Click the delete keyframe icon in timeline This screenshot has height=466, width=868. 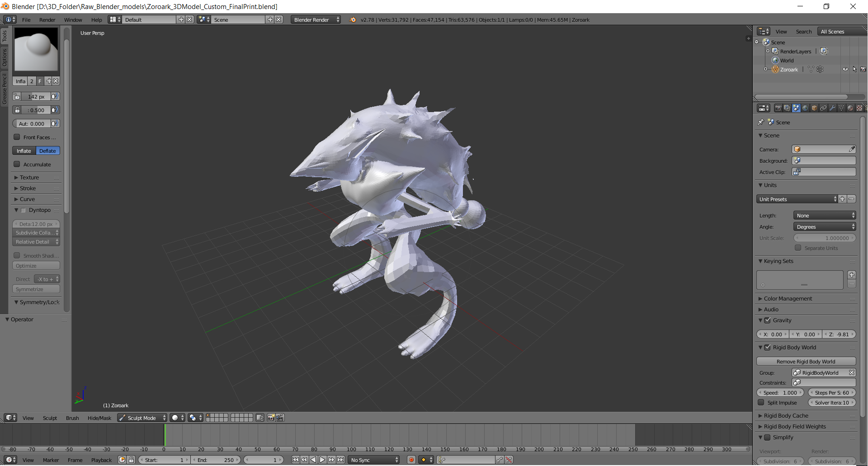tap(509, 460)
